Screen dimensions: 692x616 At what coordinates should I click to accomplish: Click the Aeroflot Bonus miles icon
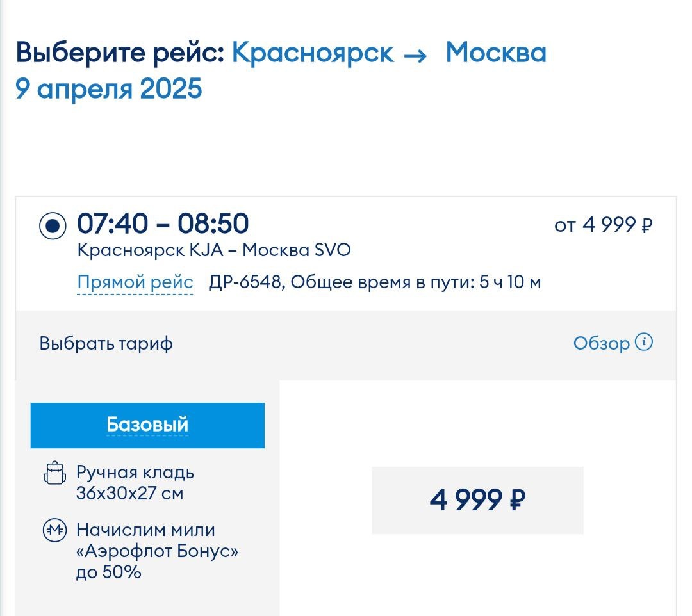[54, 531]
